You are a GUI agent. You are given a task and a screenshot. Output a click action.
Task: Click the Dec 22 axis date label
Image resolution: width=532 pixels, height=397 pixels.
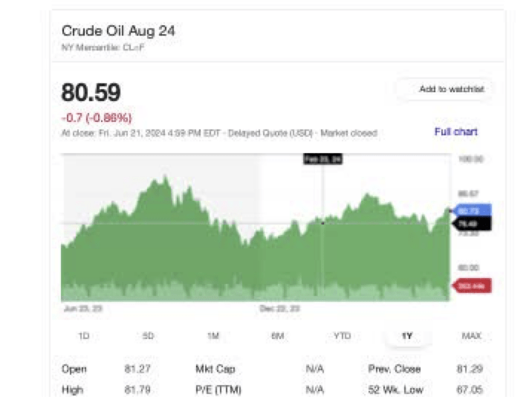pos(279,309)
